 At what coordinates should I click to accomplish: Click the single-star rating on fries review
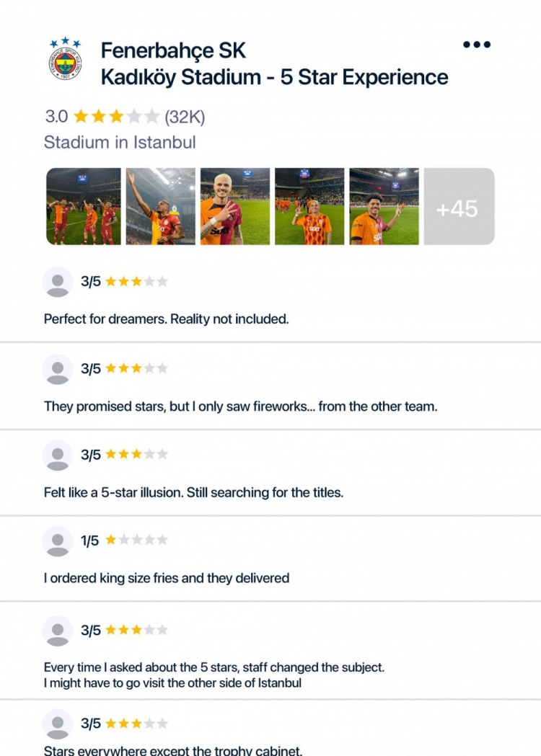click(136, 540)
